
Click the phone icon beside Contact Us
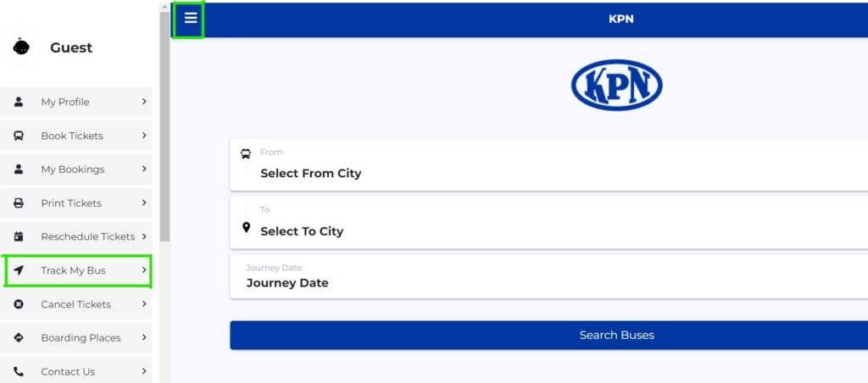[19, 371]
